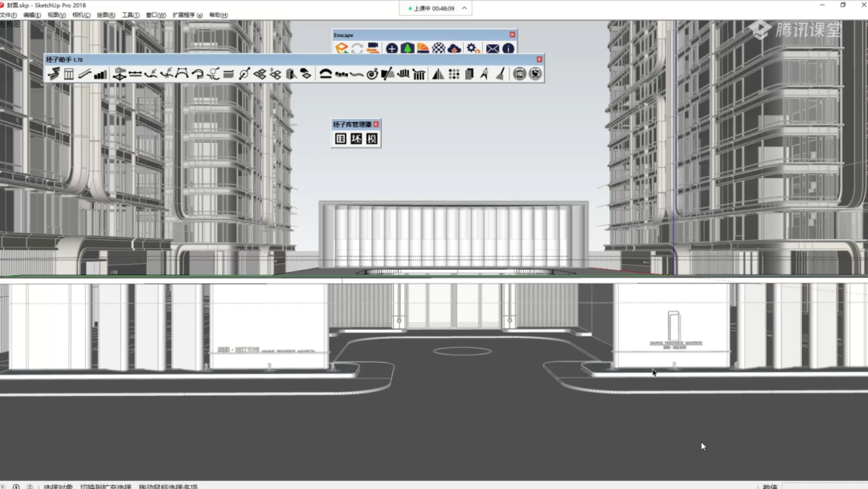
Task: Click the curved rotate arrow icon in 坯子助手
Action: click(198, 74)
